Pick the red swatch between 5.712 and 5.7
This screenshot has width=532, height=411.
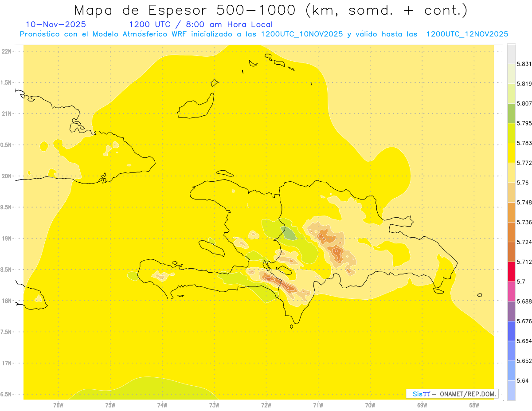[511, 271]
